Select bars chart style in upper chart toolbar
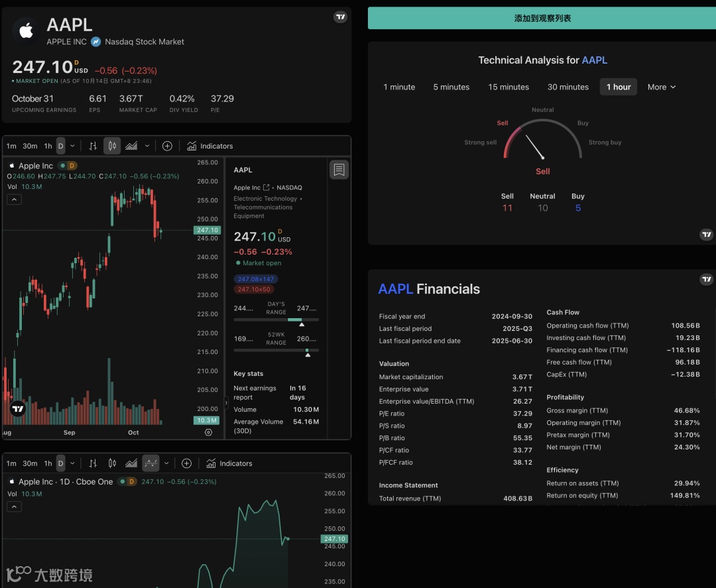 click(x=93, y=146)
